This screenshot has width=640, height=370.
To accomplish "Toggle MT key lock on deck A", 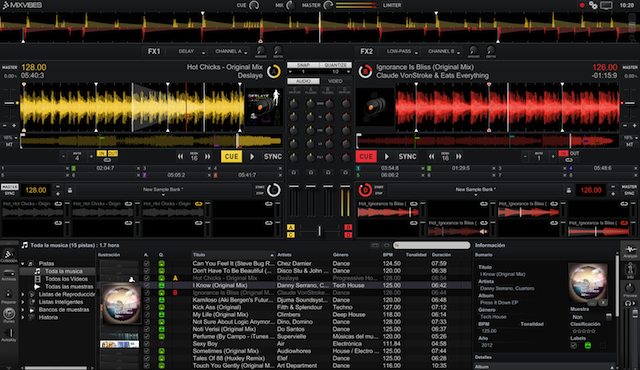I will 9,145.
